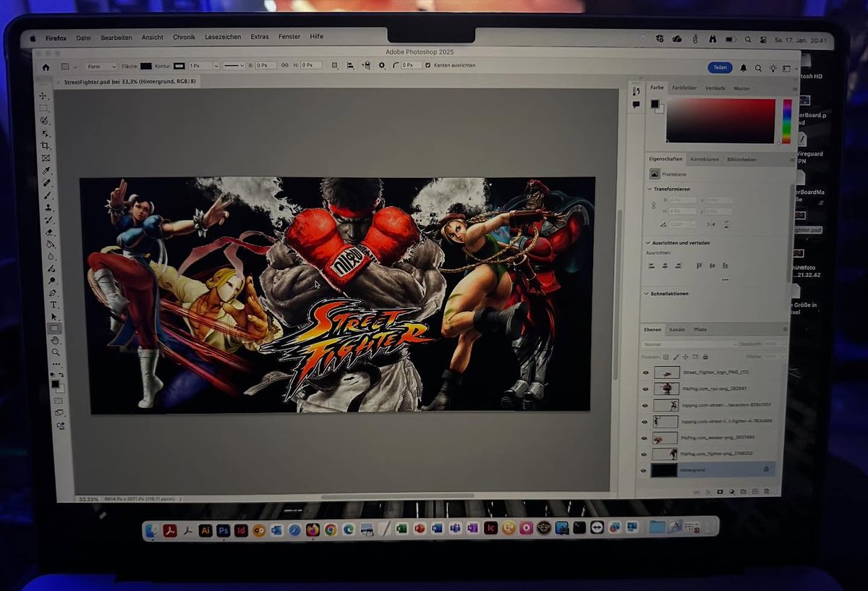Click the Teilen button

coord(720,67)
